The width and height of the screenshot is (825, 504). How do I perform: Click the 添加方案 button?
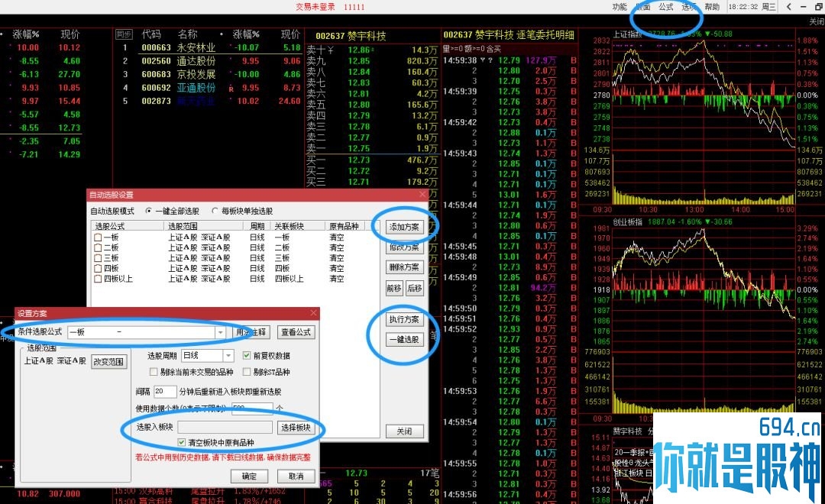tap(404, 228)
